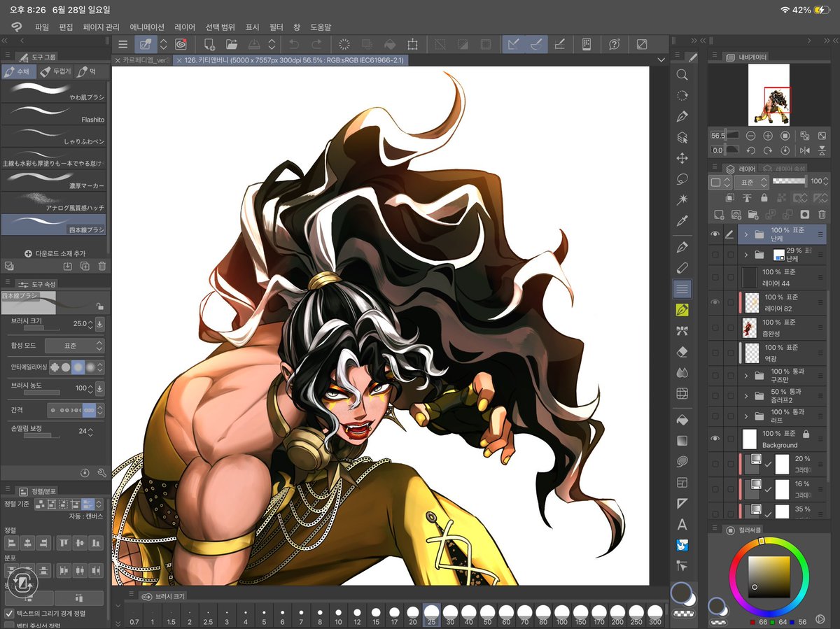
Task: Click the help question mark icon in the command bar
Action: 614,44
